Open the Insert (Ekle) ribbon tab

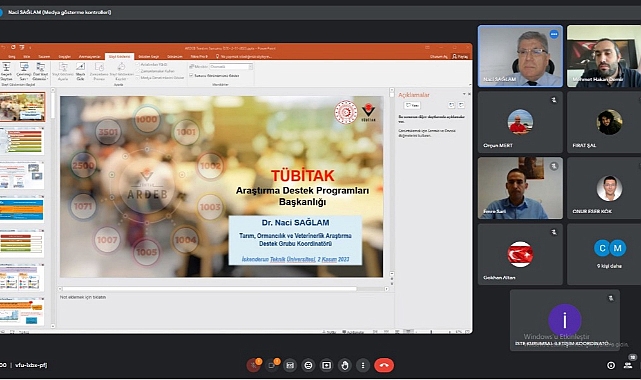pos(27,56)
